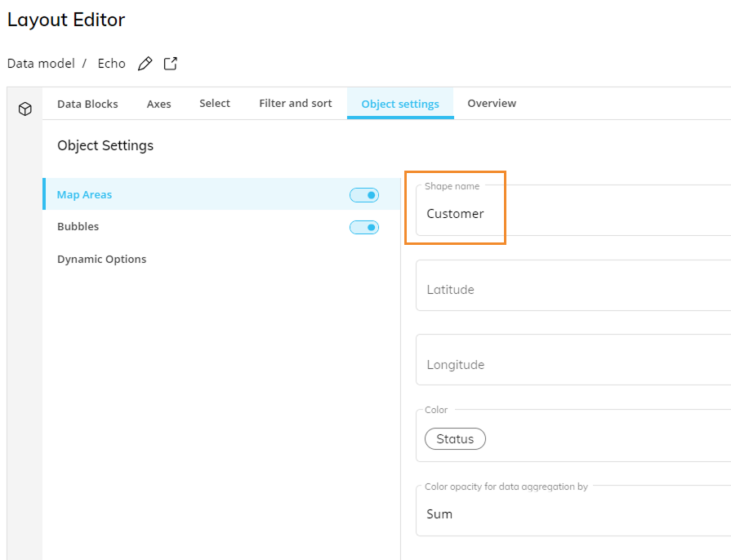The image size is (731, 560).
Task: Switch to the Axes tab
Action: pos(159,104)
